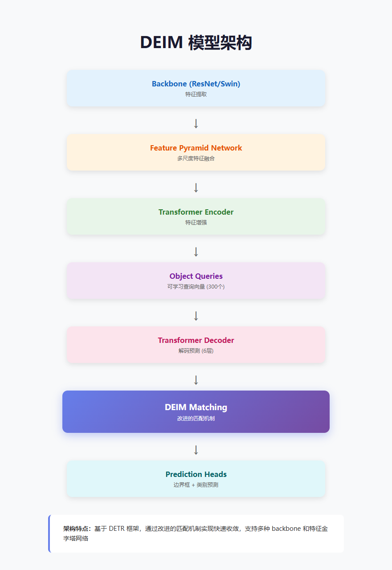Click the arrow between Encoder and Object Queries

pyautogui.click(x=196, y=252)
